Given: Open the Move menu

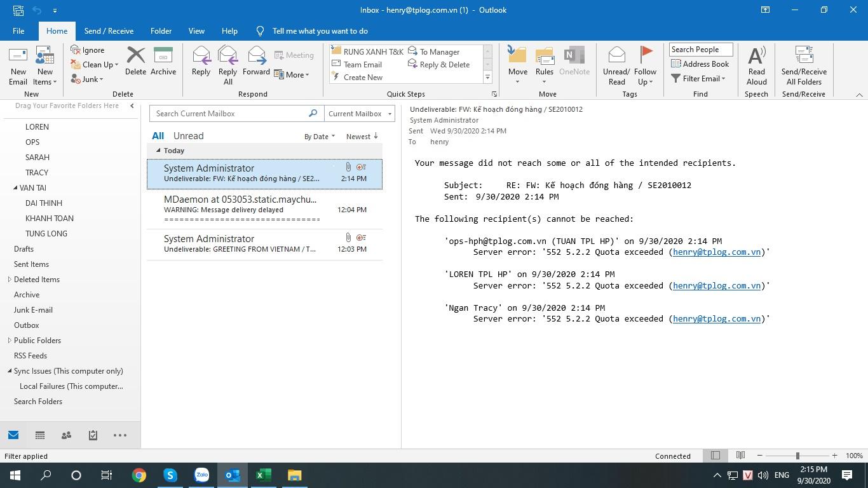Looking at the screenshot, I should (517, 65).
